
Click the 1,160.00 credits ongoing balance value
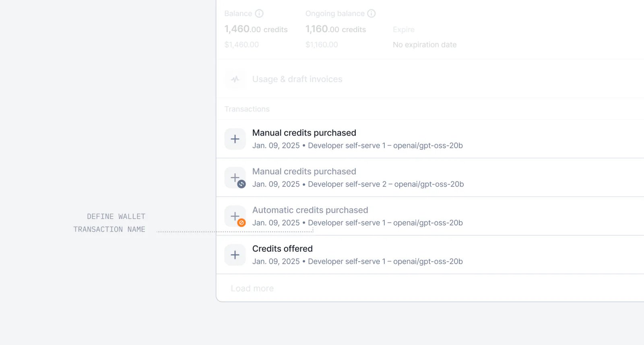pos(336,29)
